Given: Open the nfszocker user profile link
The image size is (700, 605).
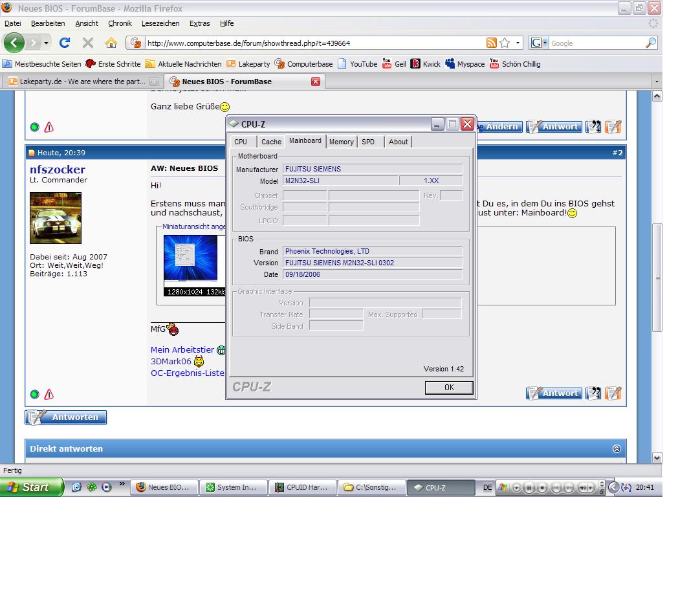Looking at the screenshot, I should pos(58,170).
